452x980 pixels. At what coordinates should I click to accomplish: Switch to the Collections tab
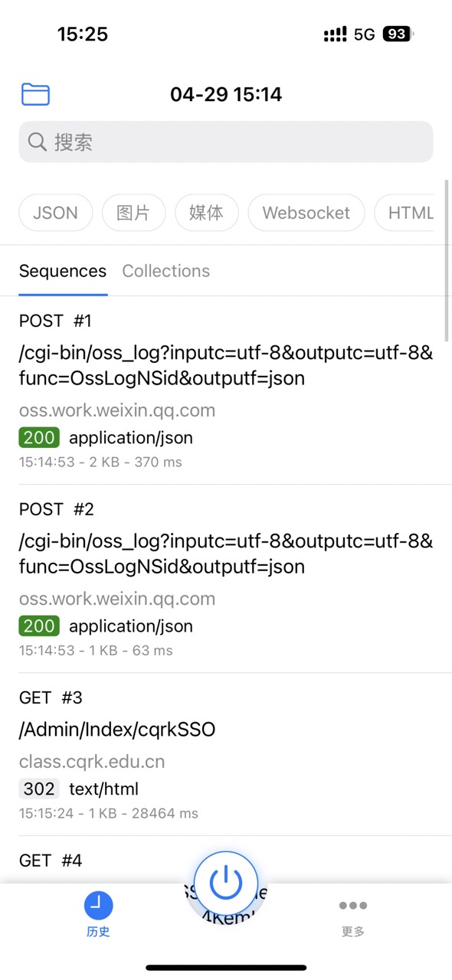pos(165,270)
